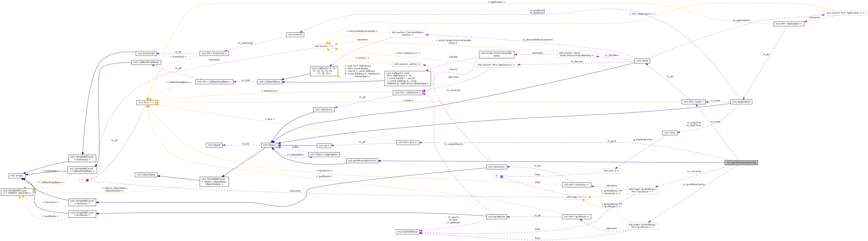
Task: Click ns3::Callback< R, T1, T2... > node
Action: click(324, 71)
